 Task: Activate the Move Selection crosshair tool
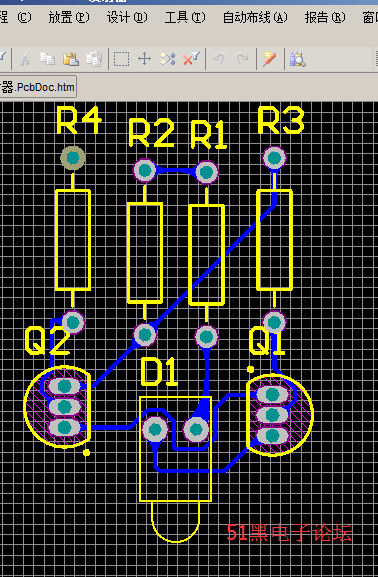coord(144,59)
